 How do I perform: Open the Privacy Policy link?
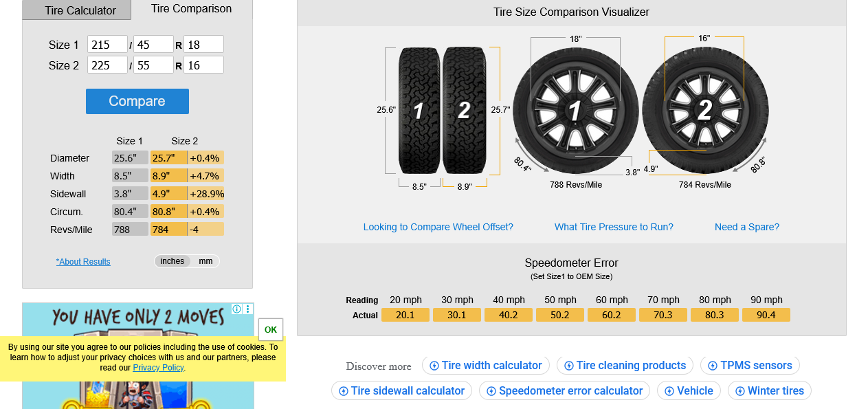click(x=158, y=368)
